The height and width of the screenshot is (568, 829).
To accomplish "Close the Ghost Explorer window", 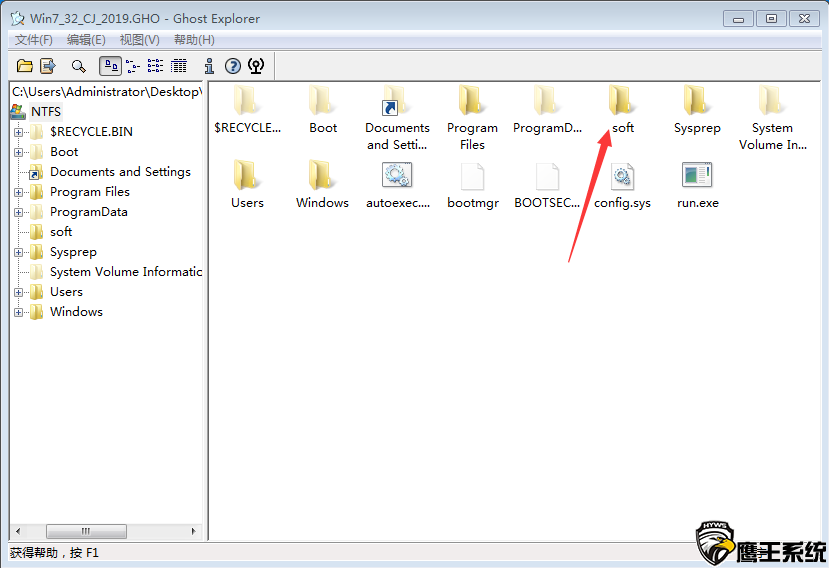I will pos(804,19).
